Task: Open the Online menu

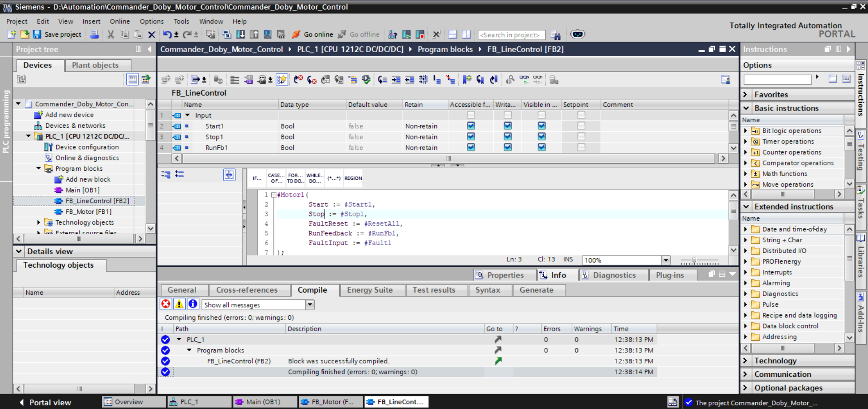Action: (x=120, y=21)
